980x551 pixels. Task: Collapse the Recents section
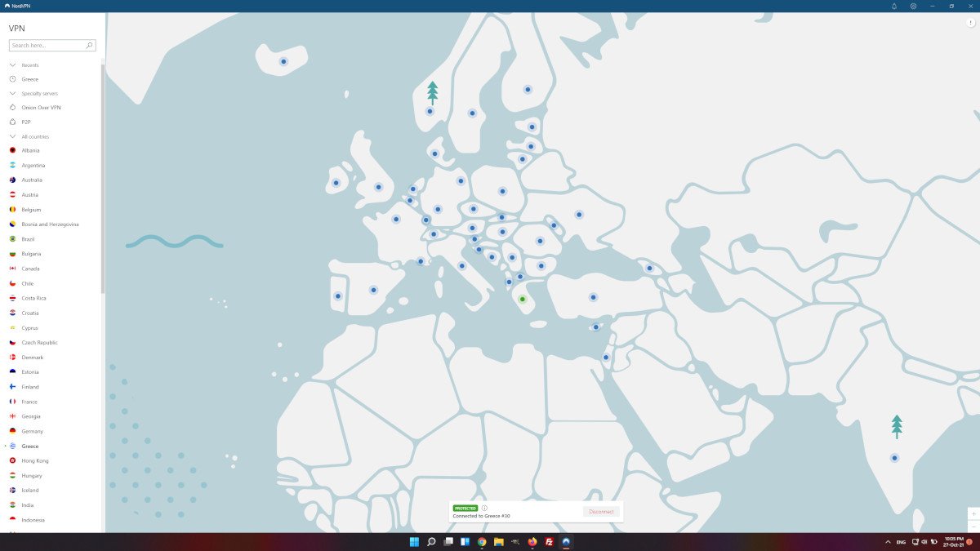pyautogui.click(x=13, y=65)
